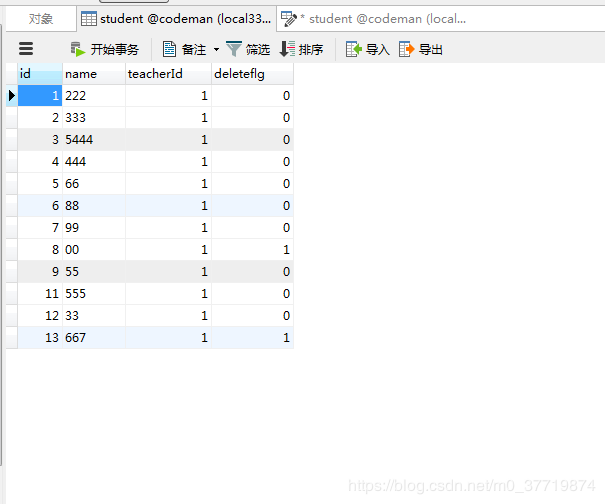This screenshot has width=605, height=504.
Task: Select the name cell '33'
Action: [94, 315]
